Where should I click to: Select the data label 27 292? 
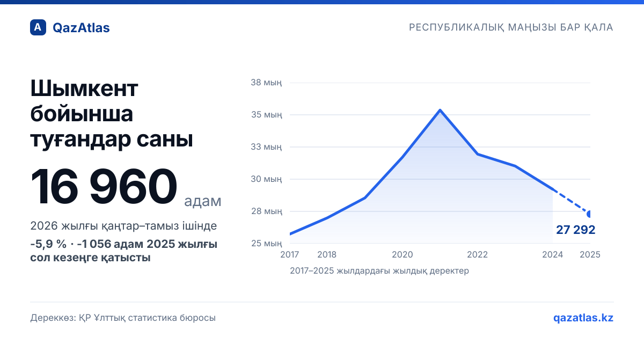click(x=576, y=230)
